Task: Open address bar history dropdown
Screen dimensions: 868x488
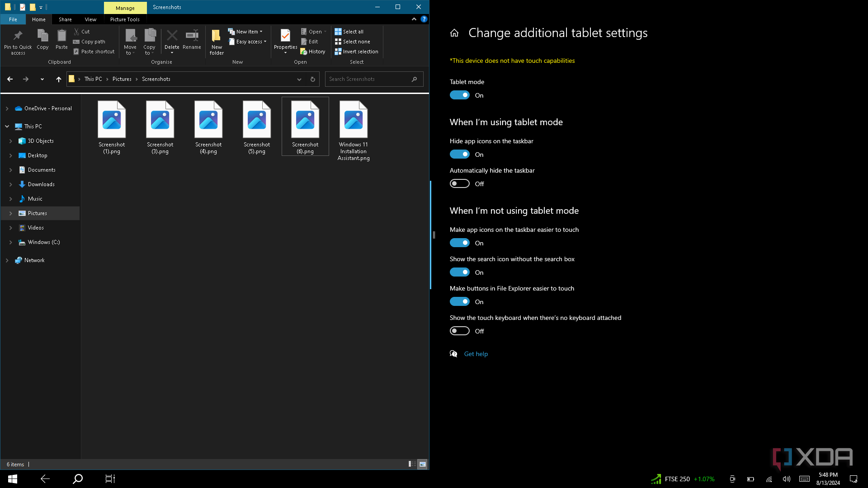Action: 299,79
